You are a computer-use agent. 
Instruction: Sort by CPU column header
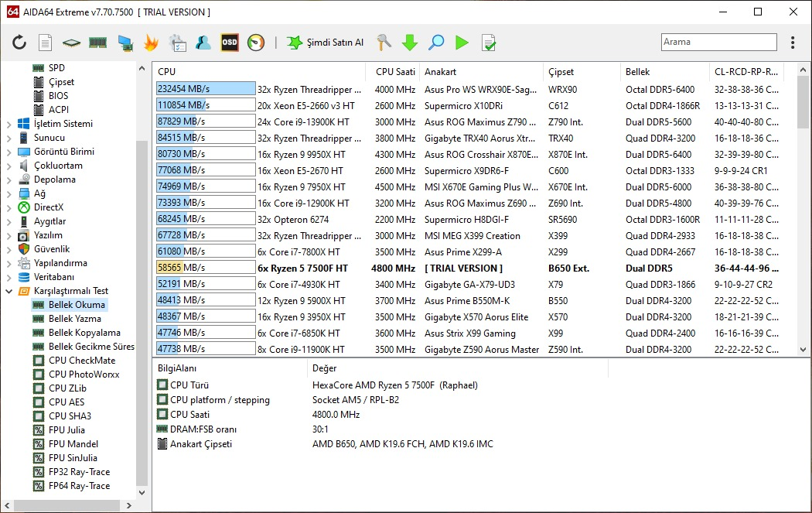click(259, 72)
